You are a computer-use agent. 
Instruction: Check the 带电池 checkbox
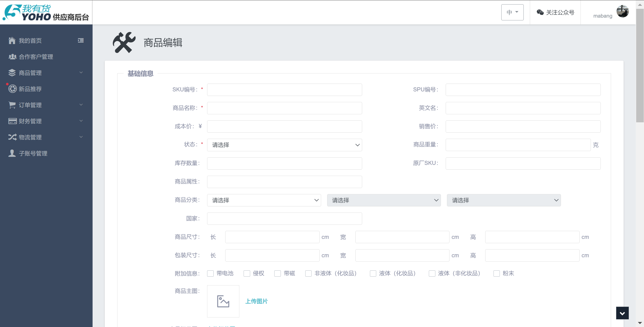point(210,273)
